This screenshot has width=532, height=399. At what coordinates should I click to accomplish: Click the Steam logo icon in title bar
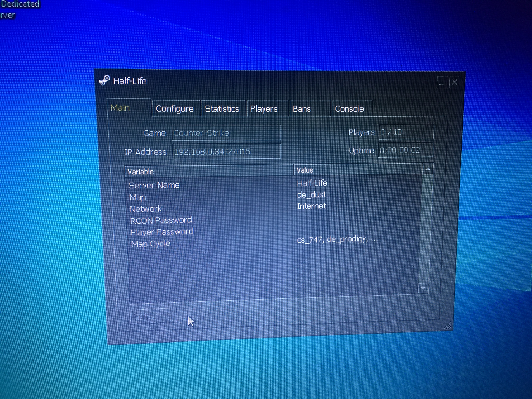click(x=104, y=80)
